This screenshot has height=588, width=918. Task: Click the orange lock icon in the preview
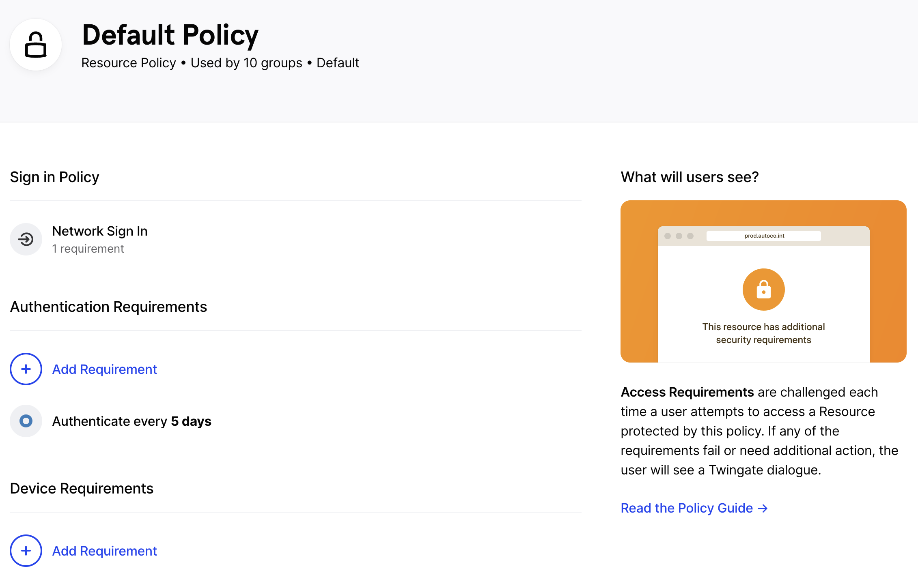coord(763,290)
